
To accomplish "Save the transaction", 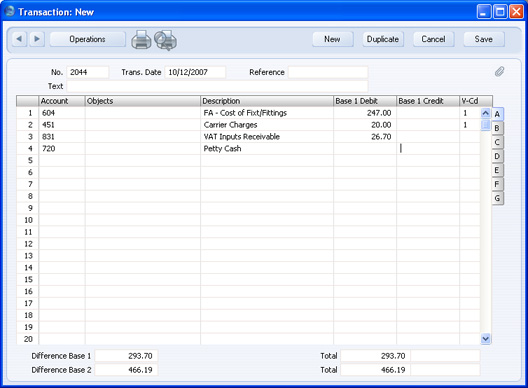I will coord(484,39).
